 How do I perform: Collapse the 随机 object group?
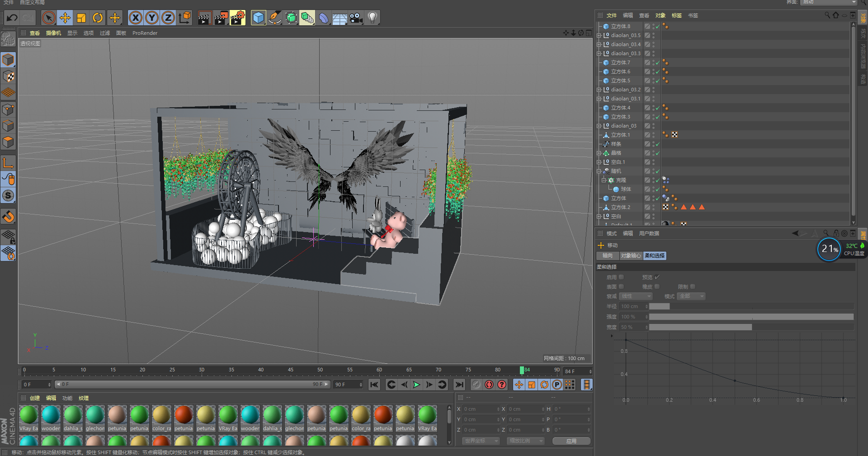coord(599,171)
